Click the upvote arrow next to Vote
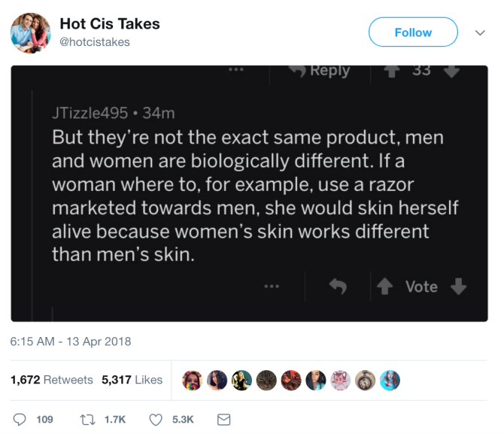This screenshot has width=504, height=434. (x=384, y=286)
